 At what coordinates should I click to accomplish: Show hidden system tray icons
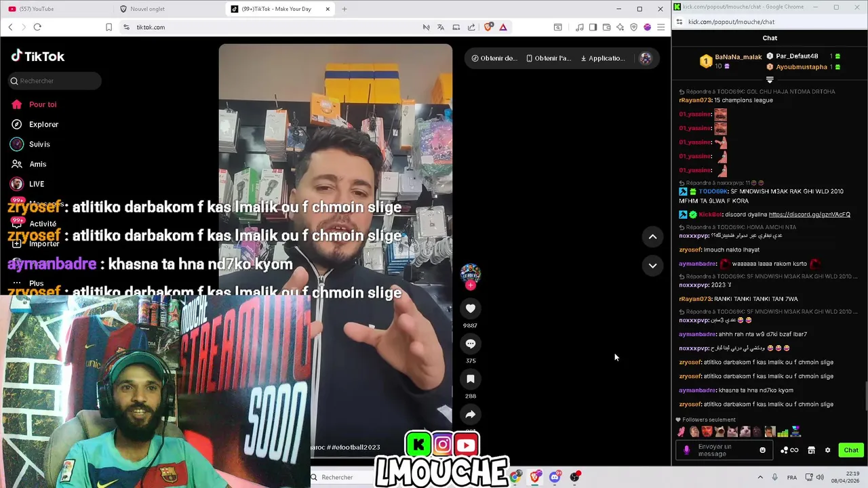coord(760,477)
